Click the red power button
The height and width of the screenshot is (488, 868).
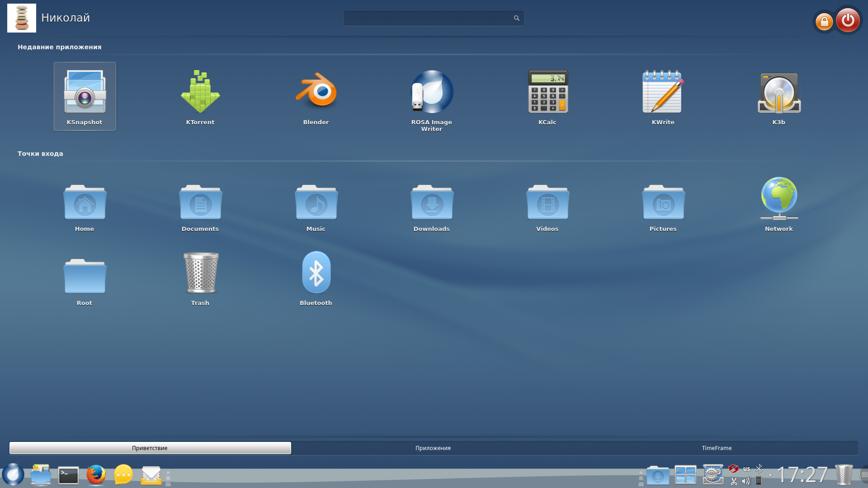[848, 20]
